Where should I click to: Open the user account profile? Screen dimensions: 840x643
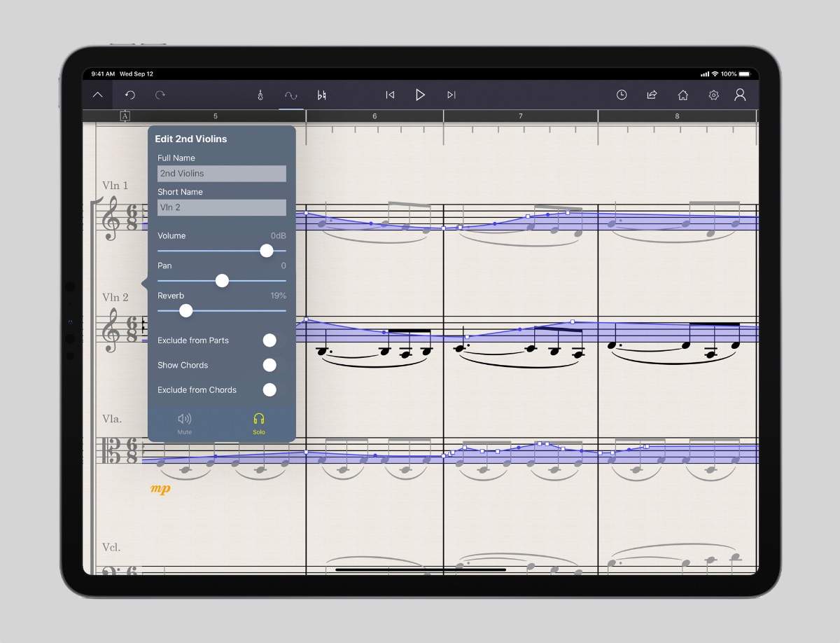click(740, 95)
